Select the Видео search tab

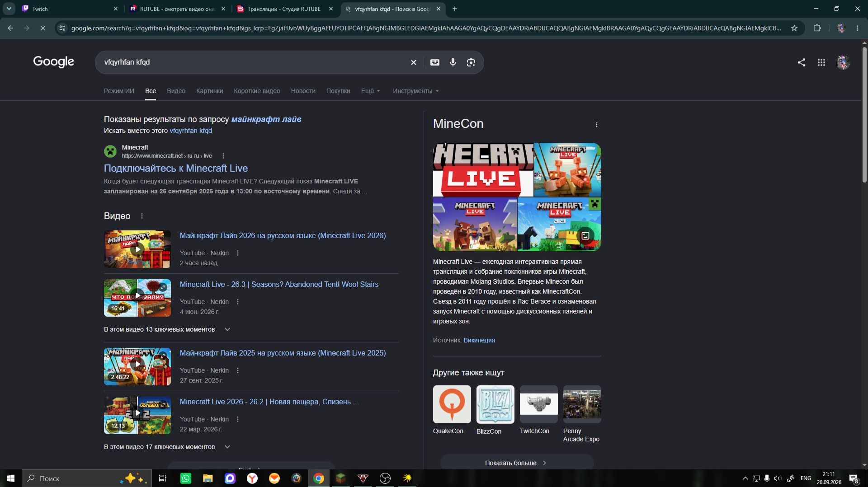176,91
